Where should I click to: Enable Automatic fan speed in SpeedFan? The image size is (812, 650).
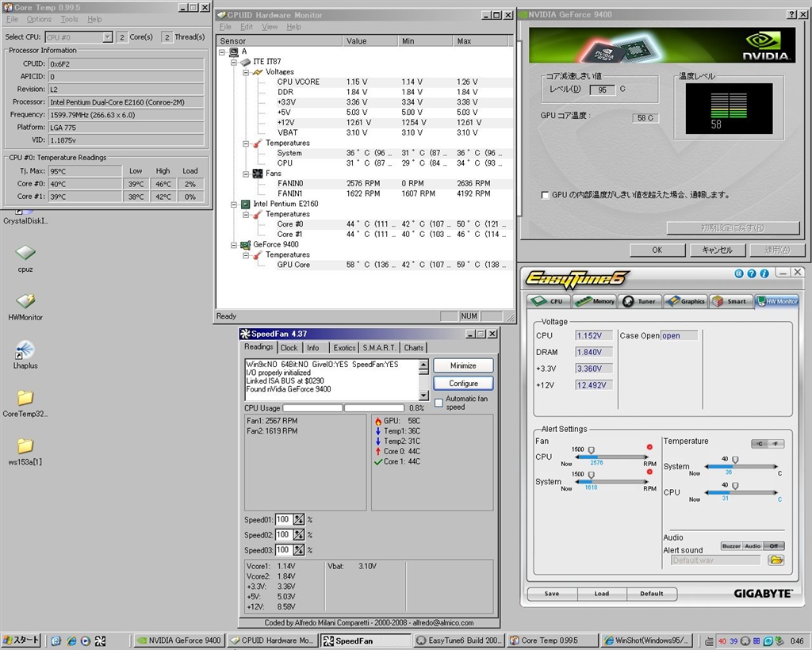pos(439,403)
